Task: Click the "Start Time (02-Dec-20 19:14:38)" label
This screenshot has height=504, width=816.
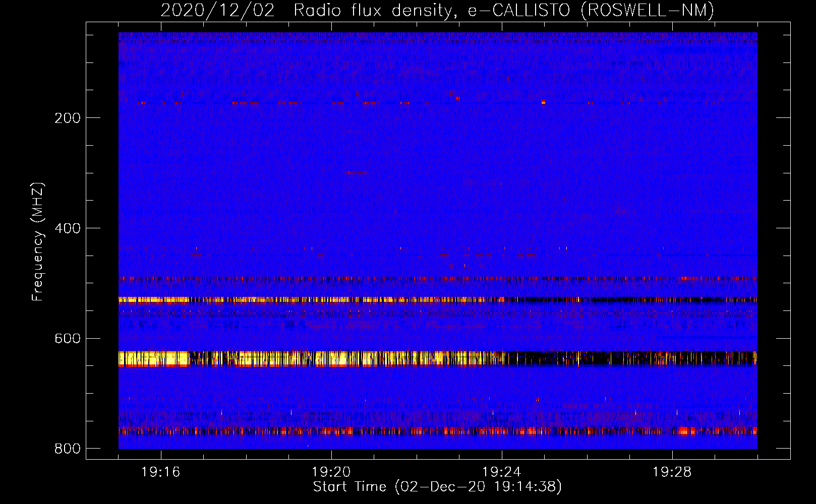Action: click(437, 487)
